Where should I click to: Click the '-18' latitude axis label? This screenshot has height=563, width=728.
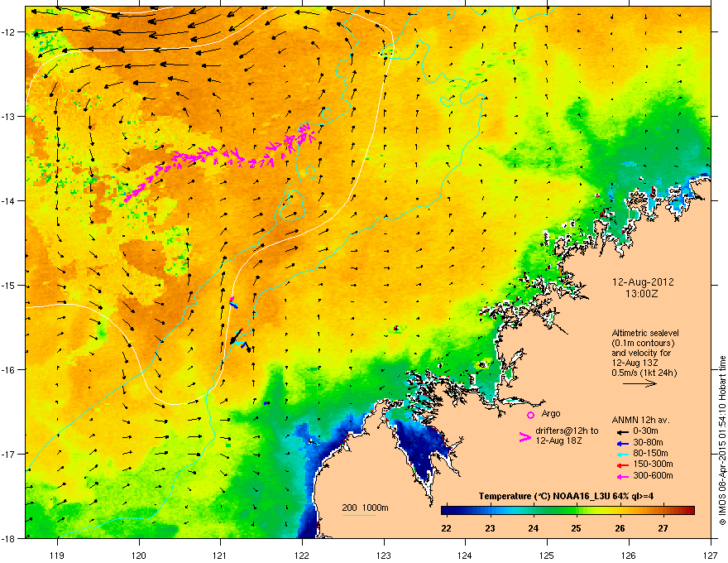[8, 538]
